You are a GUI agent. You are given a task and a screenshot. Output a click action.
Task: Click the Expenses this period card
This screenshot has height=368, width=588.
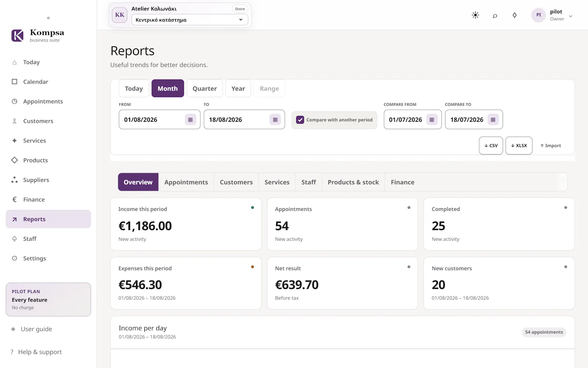[186, 283]
